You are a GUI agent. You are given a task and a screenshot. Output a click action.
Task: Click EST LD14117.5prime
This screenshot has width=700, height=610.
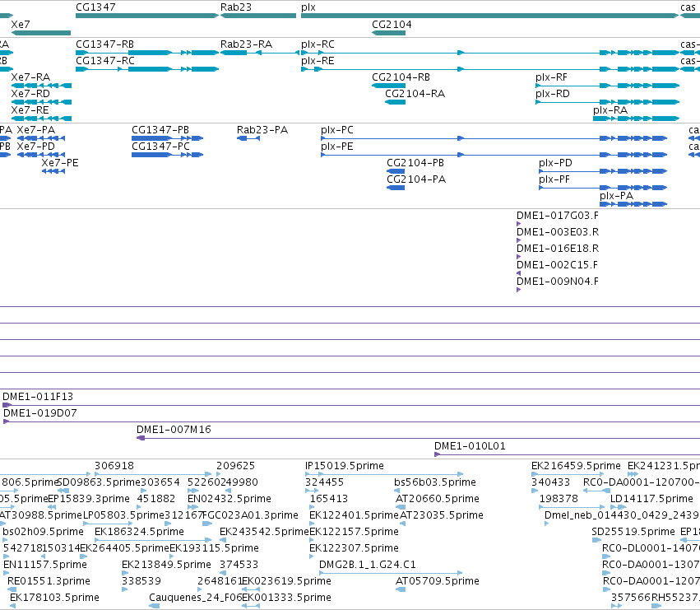[x=619, y=507]
